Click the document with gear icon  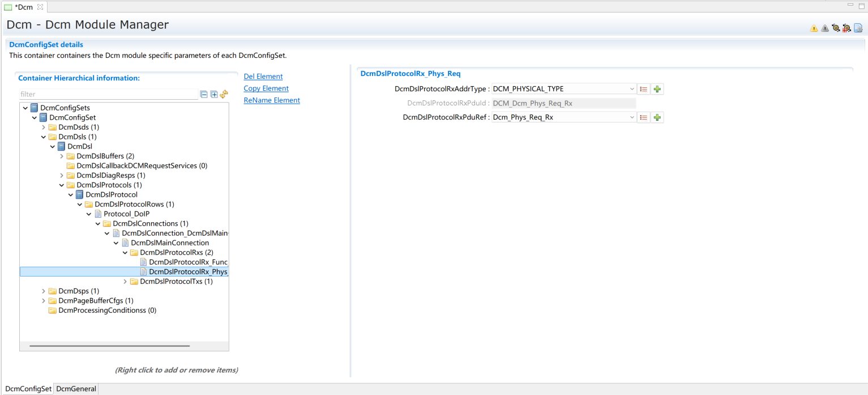(858, 28)
